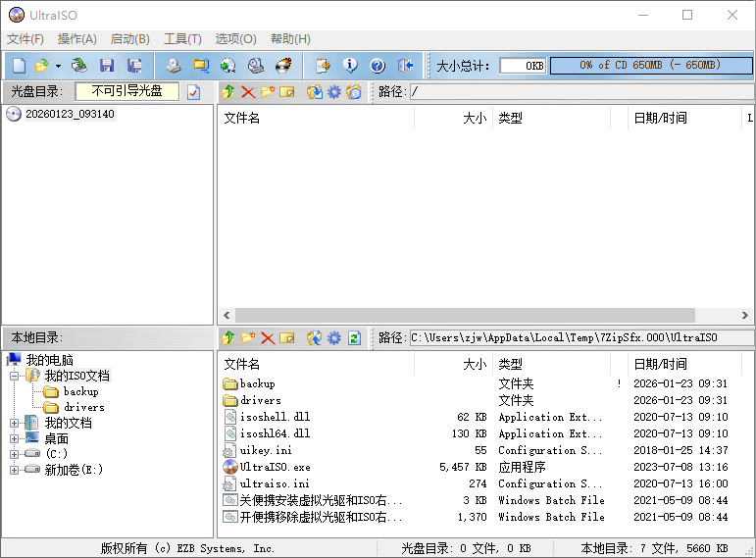Image resolution: width=756 pixels, height=558 pixels.
Task: Click the 大小总计 0KB size field
Action: [523, 65]
